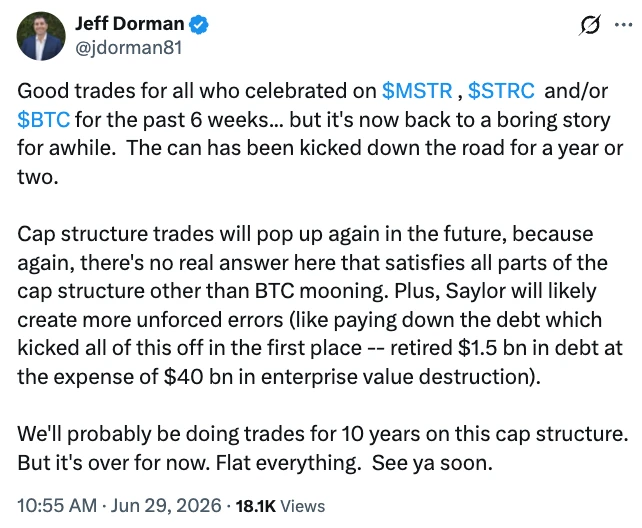
Task: Click the sentence "Flat everything."
Action: [287, 463]
